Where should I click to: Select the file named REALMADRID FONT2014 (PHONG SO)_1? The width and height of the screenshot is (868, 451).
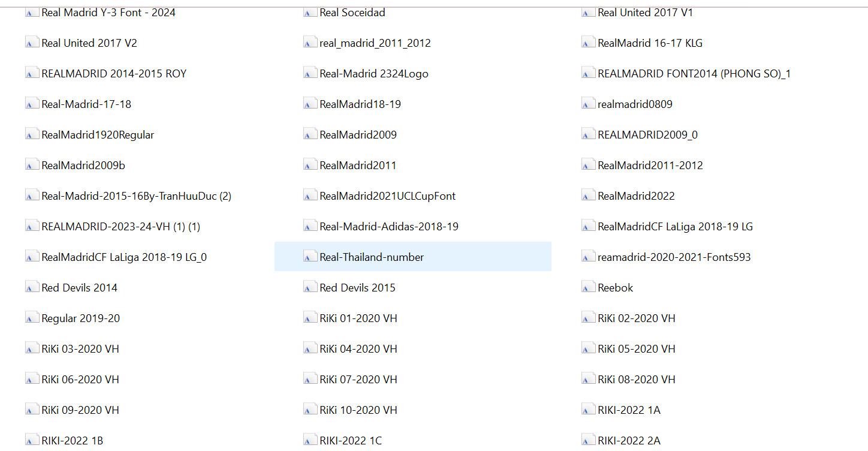[x=694, y=74]
